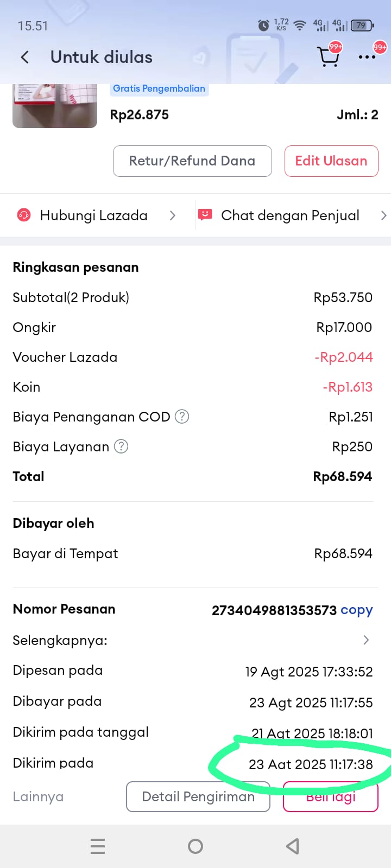391x868 pixels.
Task: Open the product thumbnail image
Action: [x=55, y=106]
